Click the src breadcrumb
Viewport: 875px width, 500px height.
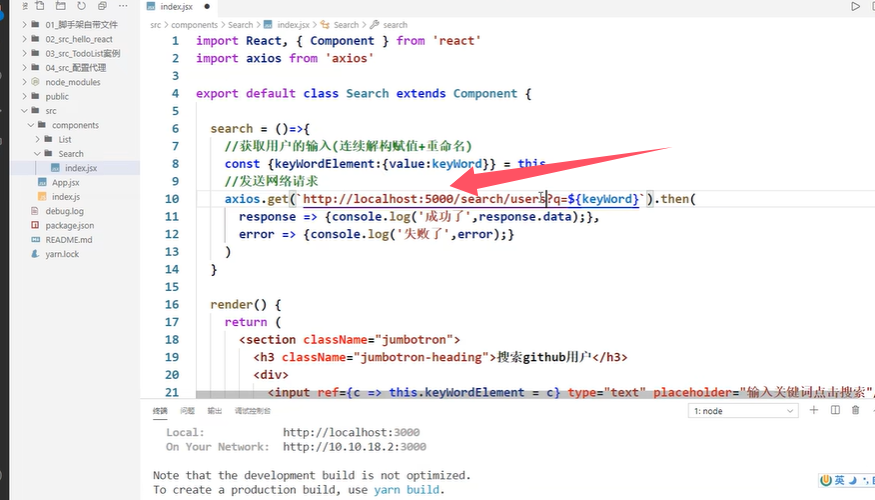coord(155,25)
